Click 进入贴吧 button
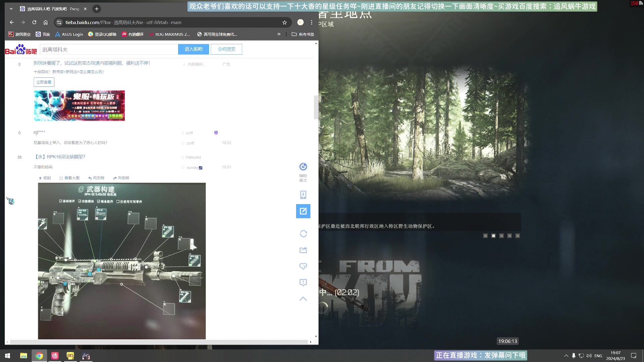The width and height of the screenshot is (644, 362). click(194, 49)
